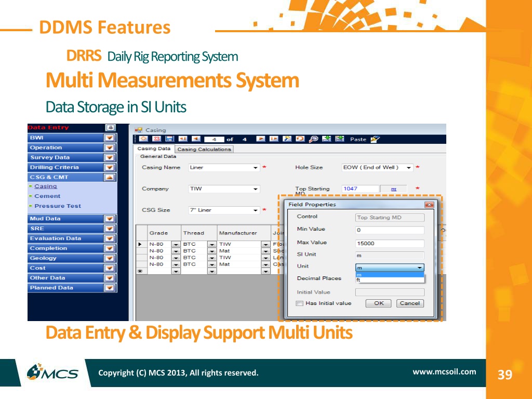
Task: Expand the Evaluation Data section
Action: coord(109,238)
